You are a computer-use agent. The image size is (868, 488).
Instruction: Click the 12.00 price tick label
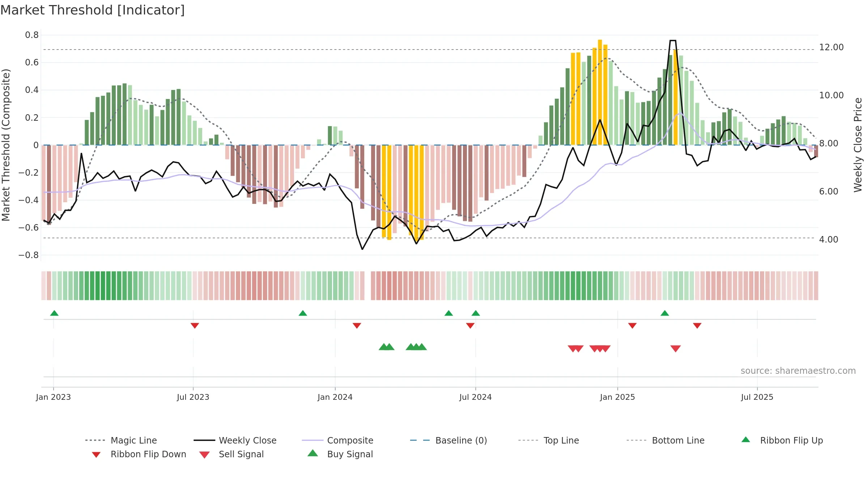point(831,47)
